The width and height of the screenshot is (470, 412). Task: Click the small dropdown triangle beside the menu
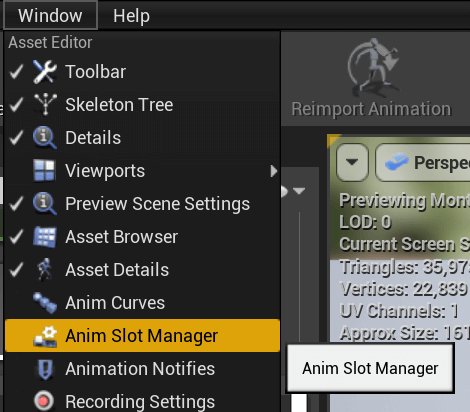299,191
